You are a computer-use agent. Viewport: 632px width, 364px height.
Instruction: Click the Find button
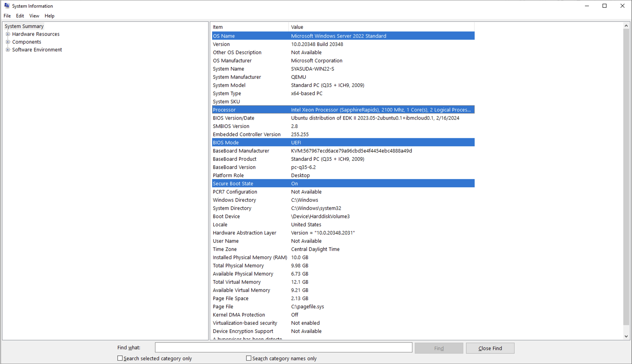pyautogui.click(x=439, y=348)
